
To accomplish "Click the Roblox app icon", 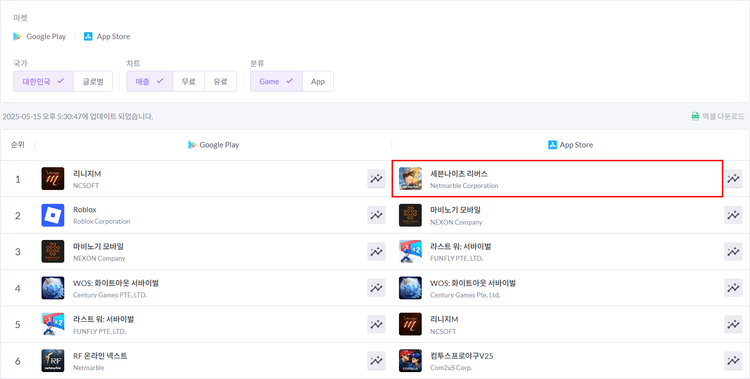I will [53, 215].
